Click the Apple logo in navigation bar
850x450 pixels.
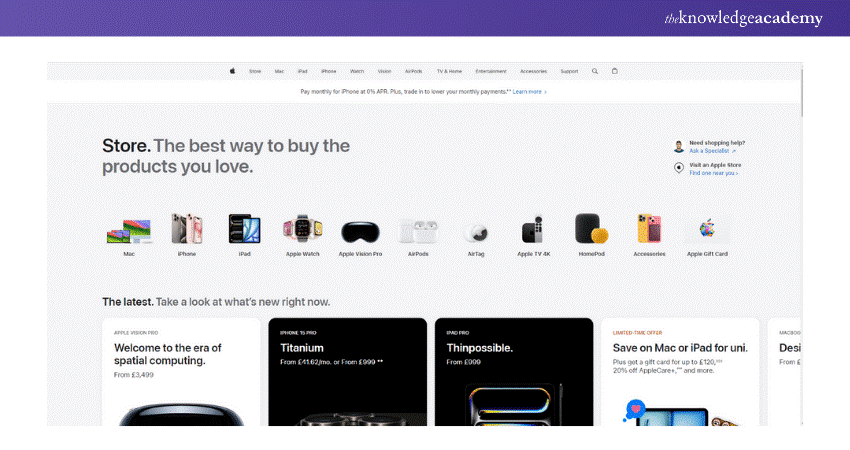coord(232,71)
